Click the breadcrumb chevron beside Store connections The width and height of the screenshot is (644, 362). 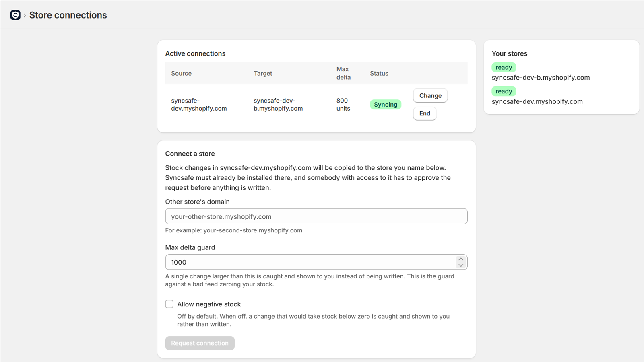[25, 15]
